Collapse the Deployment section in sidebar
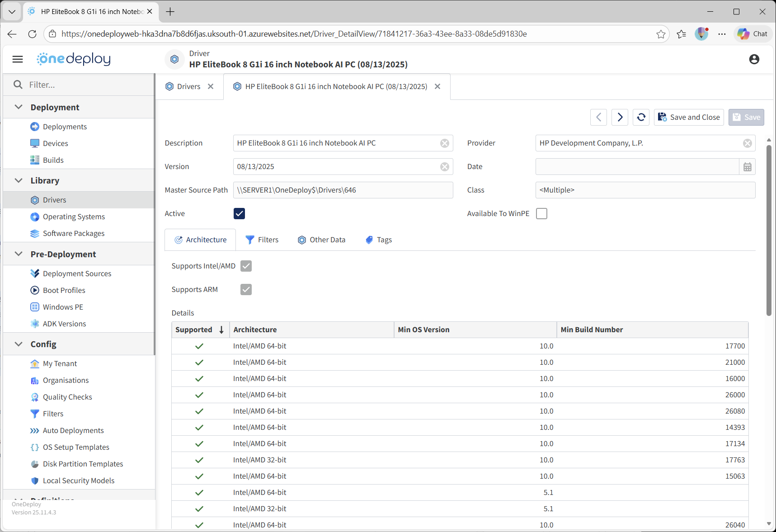Screen dimensions: 776x532 coord(19,107)
